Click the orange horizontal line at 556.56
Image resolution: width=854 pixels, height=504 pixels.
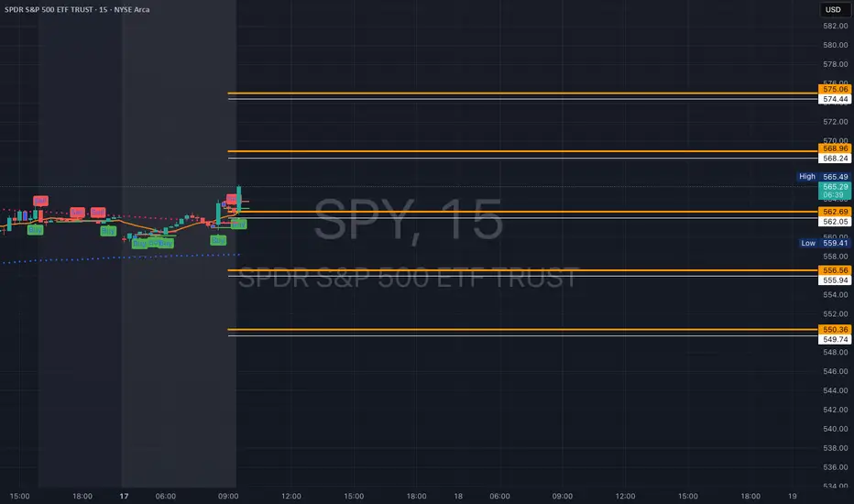point(523,270)
